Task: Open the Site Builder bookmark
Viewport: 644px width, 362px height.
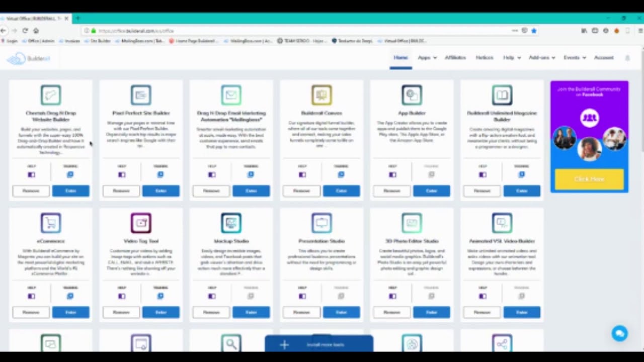Action: (x=97, y=41)
